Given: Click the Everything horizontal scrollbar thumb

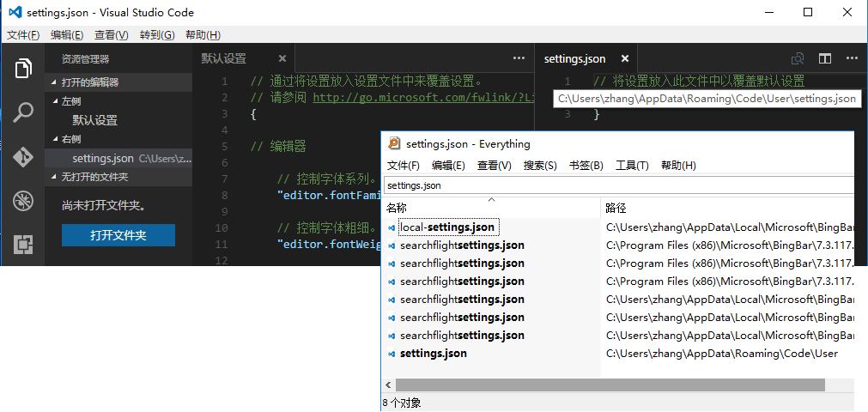Looking at the screenshot, I should click(x=610, y=385).
